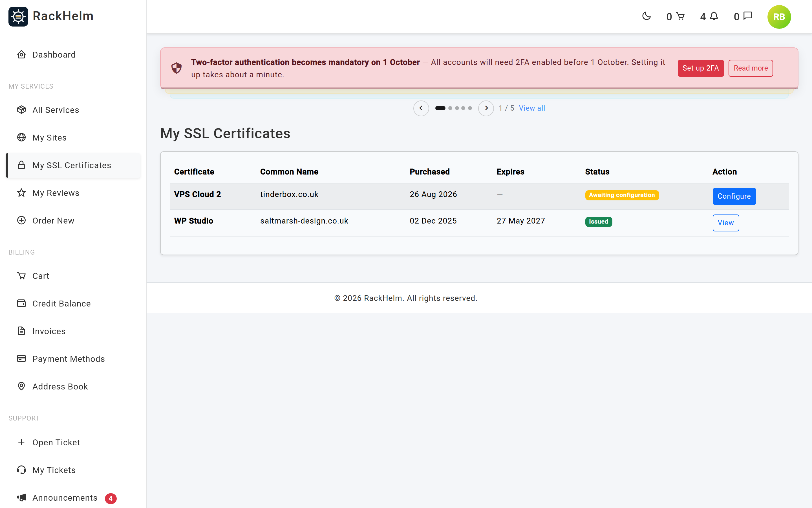Open notifications bell icon
This screenshot has height=508, width=812.
pos(714,16)
